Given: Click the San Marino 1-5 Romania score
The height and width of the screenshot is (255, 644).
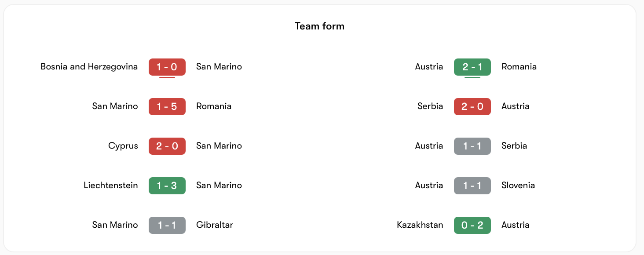Looking at the screenshot, I should [x=167, y=106].
